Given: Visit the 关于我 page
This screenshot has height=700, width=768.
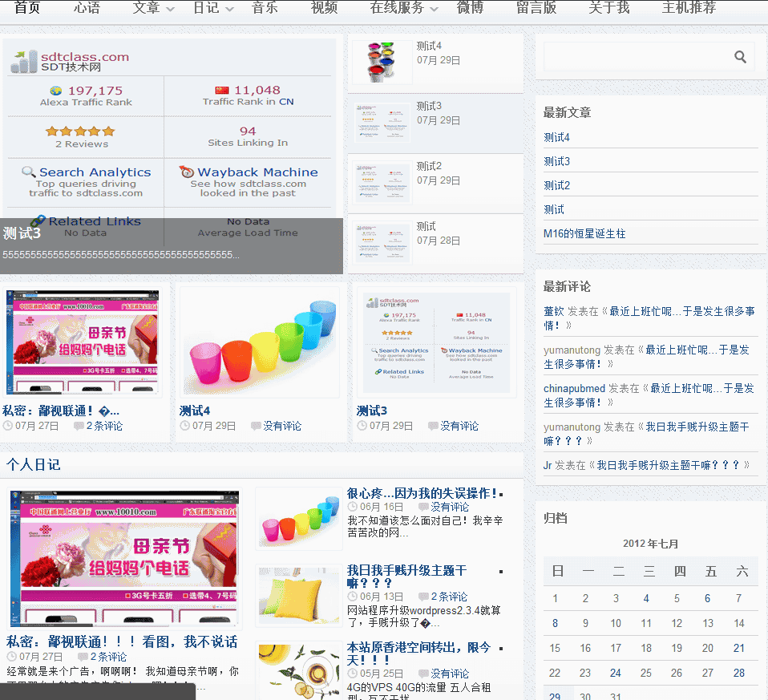Looking at the screenshot, I should tap(608, 8).
